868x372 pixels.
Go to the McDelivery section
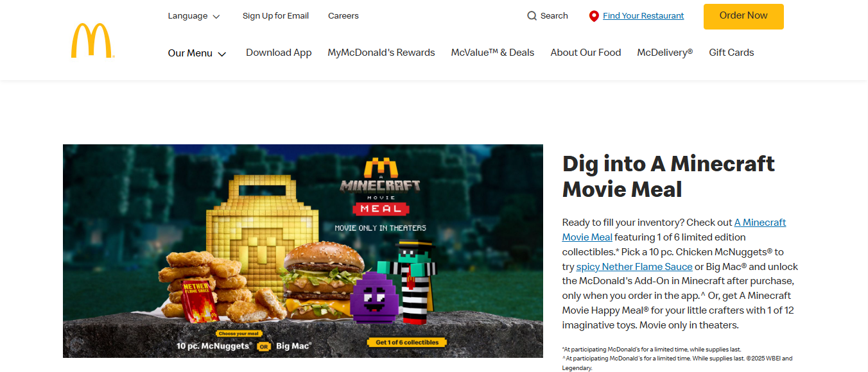[x=664, y=53]
